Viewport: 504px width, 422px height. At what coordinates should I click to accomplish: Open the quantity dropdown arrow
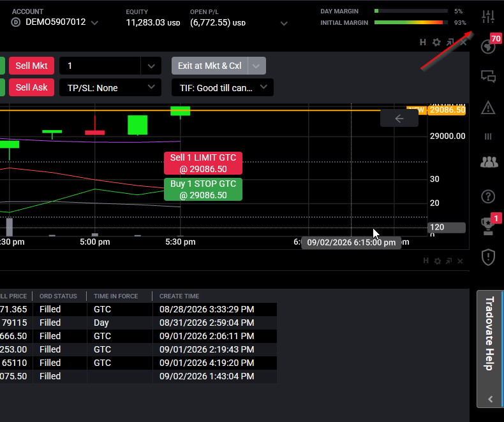tap(151, 66)
